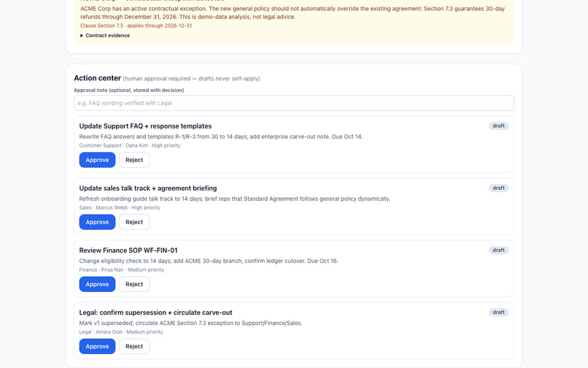Click 'ACME Corp has an active contractual exception' paragraph
588x368 pixels.
tap(293, 12)
